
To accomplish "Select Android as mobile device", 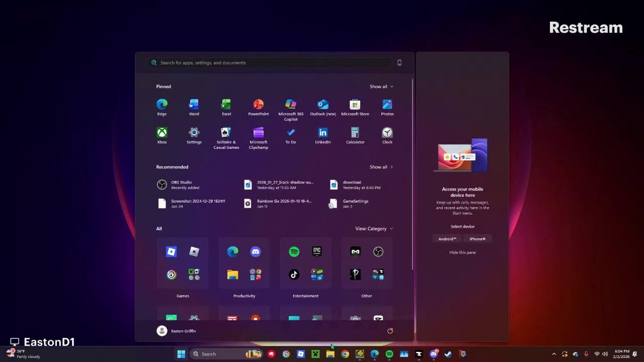I will point(447,239).
